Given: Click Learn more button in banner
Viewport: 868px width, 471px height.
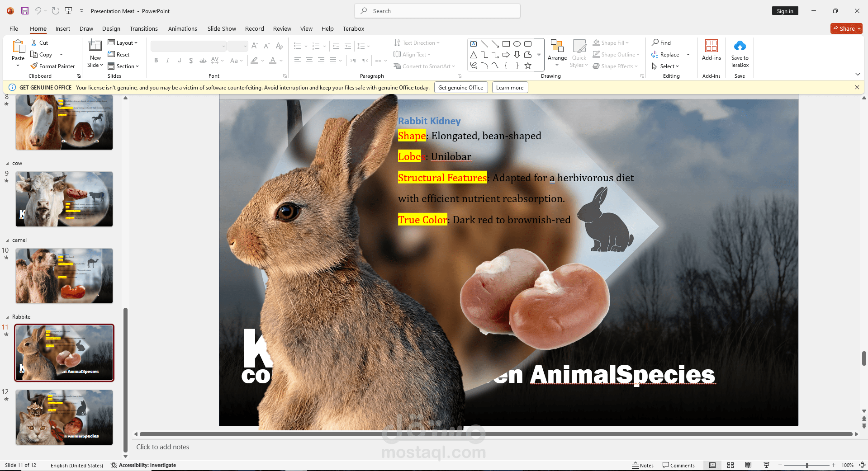Looking at the screenshot, I should pos(510,88).
